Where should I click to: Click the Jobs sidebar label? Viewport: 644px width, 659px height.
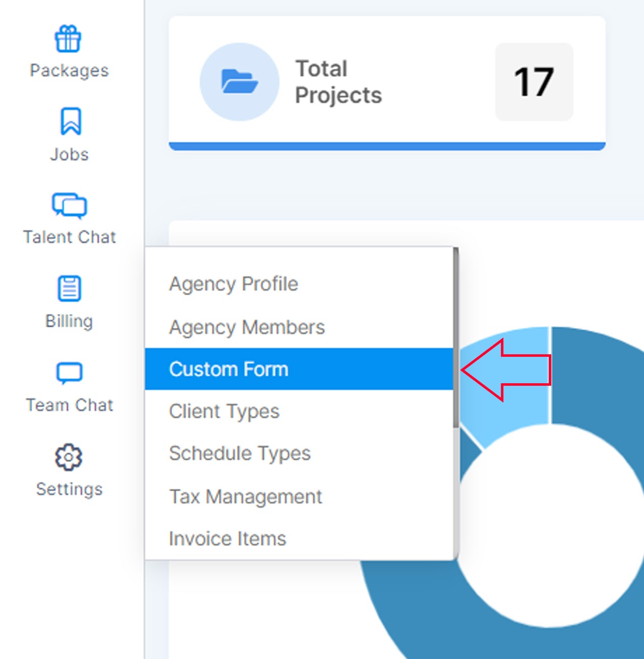point(69,154)
